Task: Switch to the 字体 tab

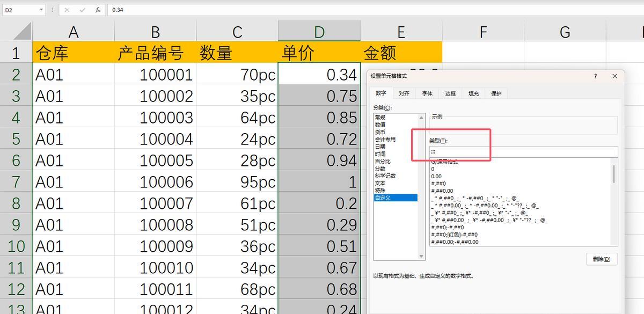Action: click(x=427, y=93)
